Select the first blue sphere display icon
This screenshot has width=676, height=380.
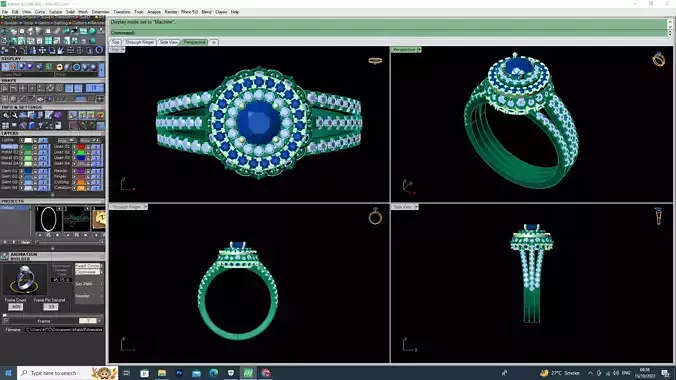[x=22, y=67]
